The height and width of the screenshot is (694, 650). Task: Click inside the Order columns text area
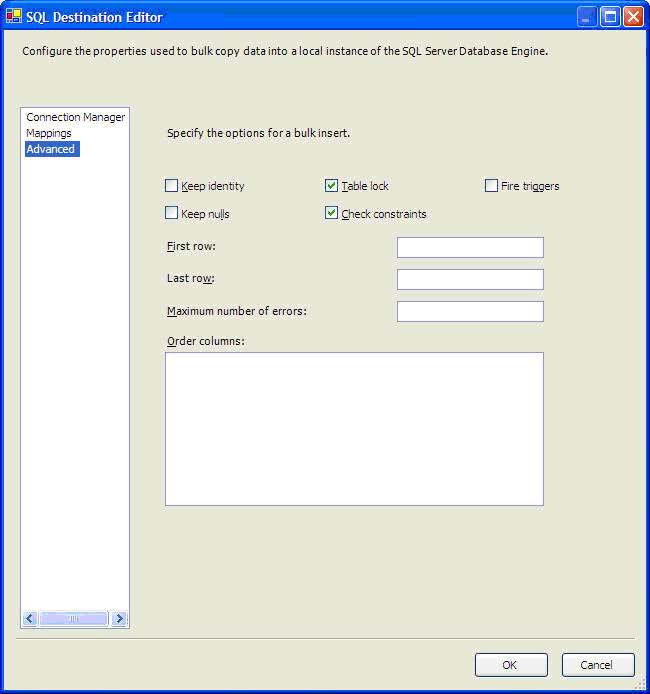354,428
